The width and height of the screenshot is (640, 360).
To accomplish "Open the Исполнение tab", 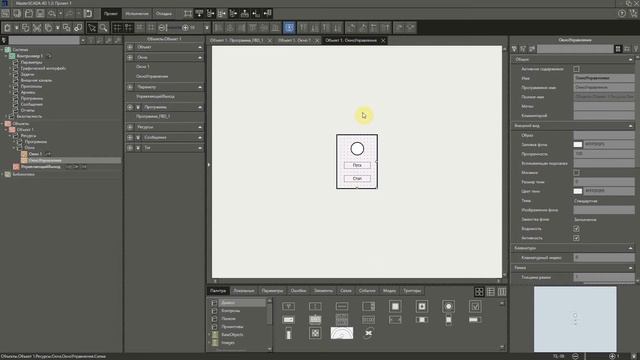I will click(x=137, y=13).
